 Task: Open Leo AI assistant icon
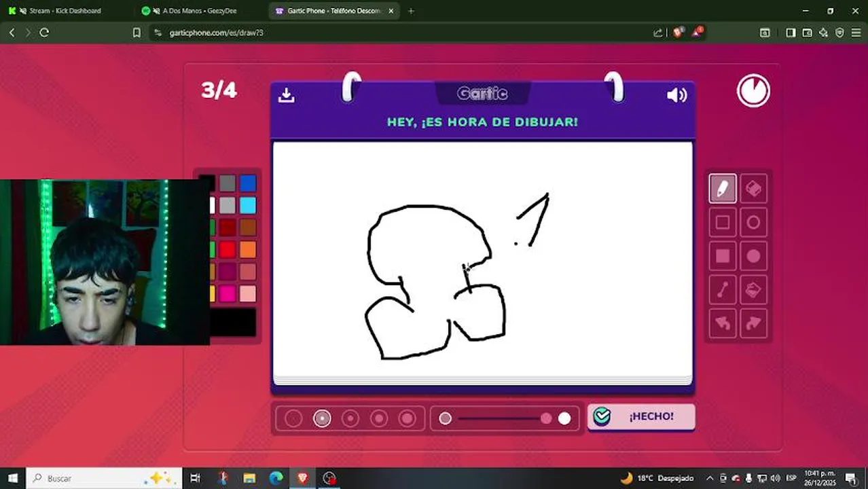[823, 33]
